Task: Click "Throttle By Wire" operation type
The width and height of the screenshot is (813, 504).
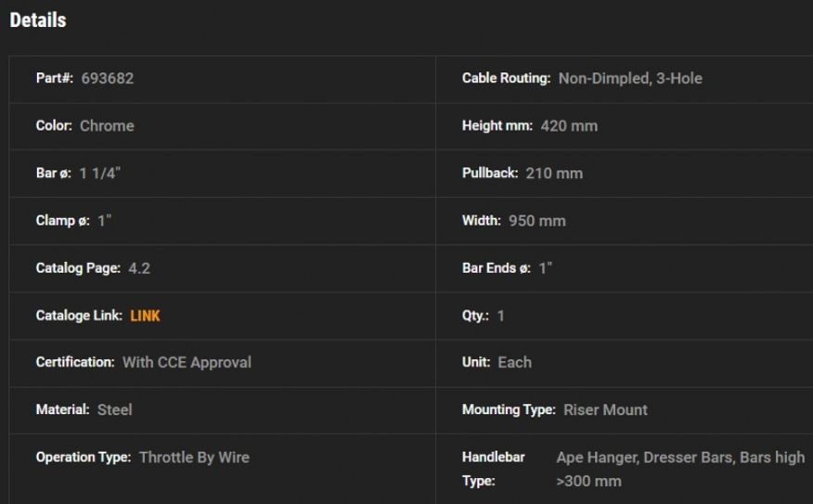Action: [x=194, y=458]
